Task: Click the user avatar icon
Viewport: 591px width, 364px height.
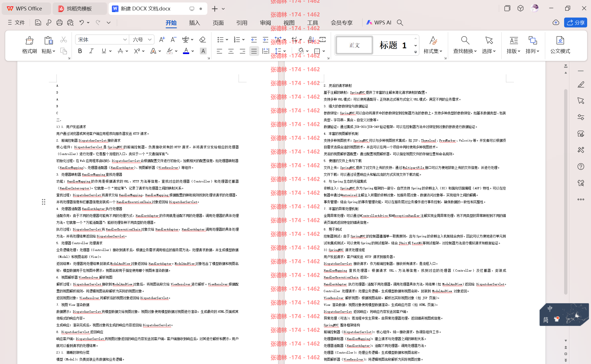Action: (x=535, y=8)
